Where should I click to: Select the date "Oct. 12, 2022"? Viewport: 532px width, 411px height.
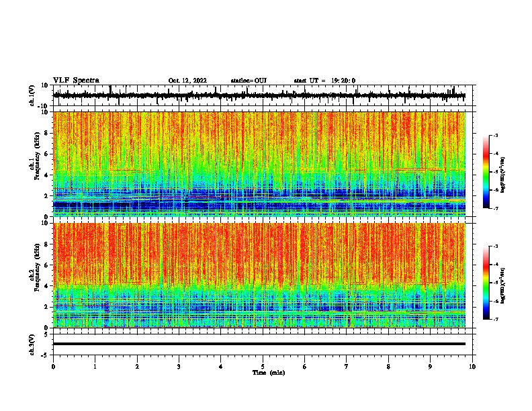[187, 81]
